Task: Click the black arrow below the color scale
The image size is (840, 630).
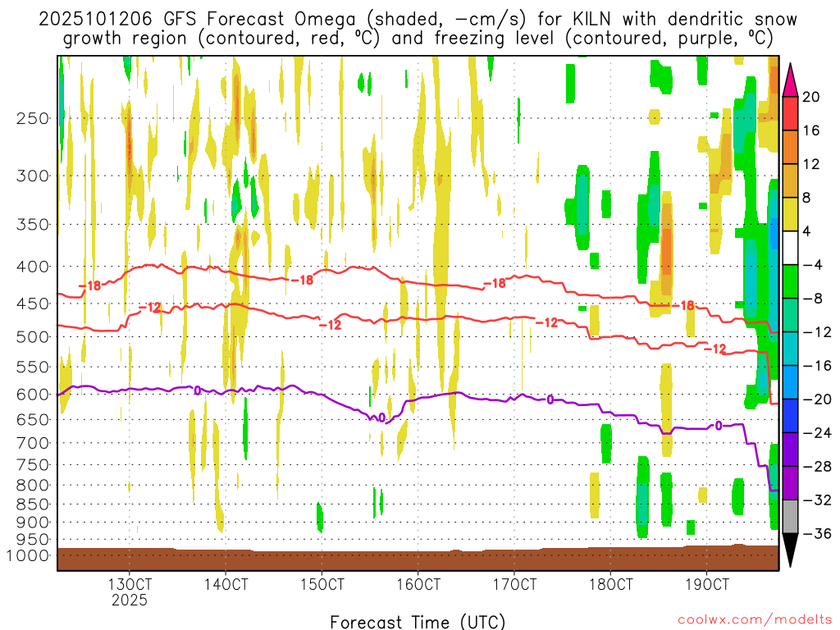Action: (x=790, y=550)
